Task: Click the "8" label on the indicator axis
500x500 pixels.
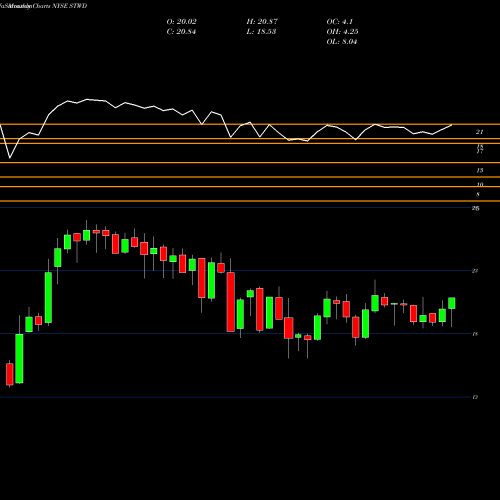Action: [478, 194]
